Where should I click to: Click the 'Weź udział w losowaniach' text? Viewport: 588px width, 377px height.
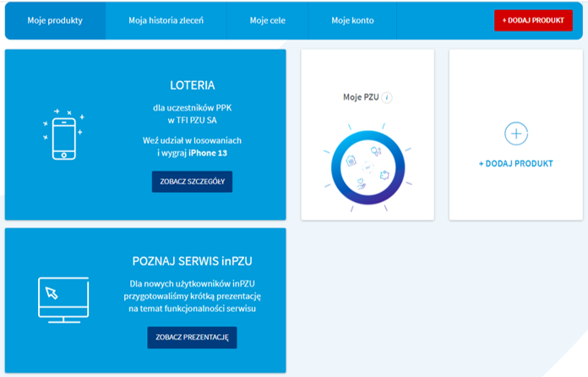pos(193,140)
